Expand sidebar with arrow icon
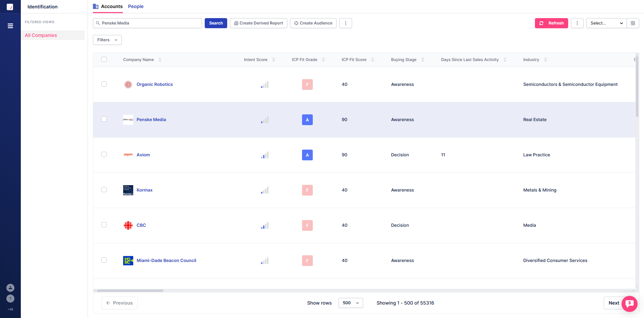 10,309
